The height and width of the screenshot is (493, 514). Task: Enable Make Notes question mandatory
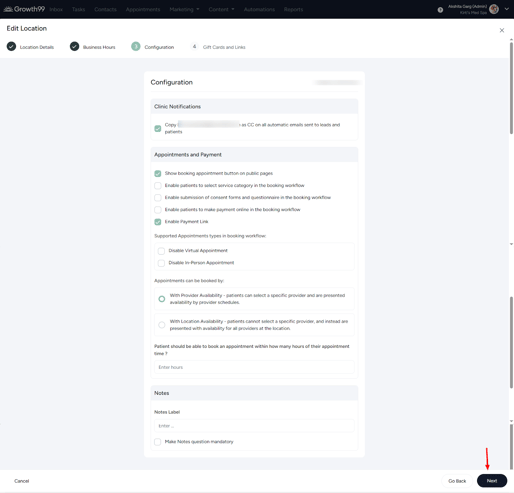[x=158, y=442]
